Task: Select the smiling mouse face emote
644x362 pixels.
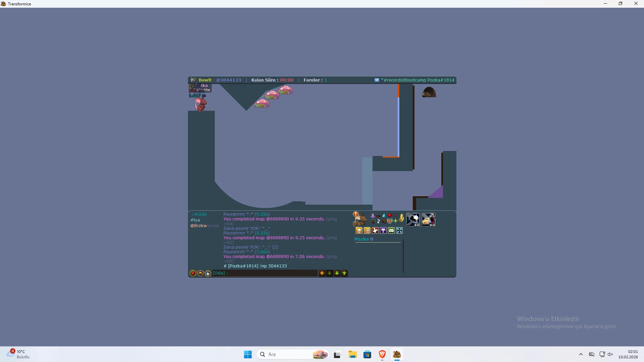Action: (390, 221)
